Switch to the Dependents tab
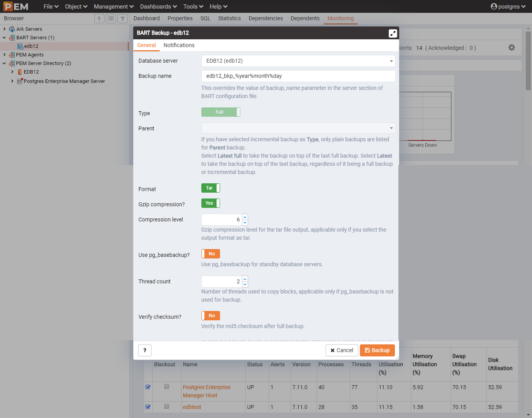The image size is (532, 418). point(305,18)
